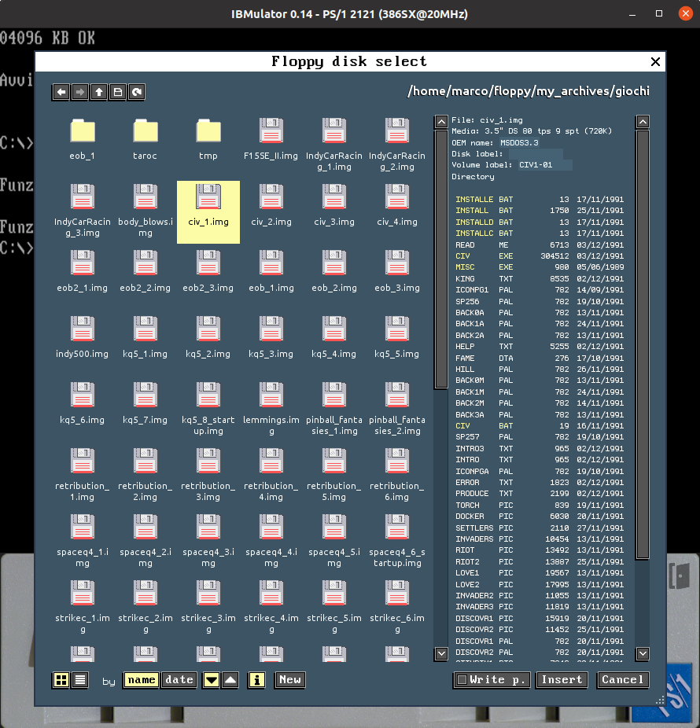
Task: Sort files by name
Action: pos(142,680)
